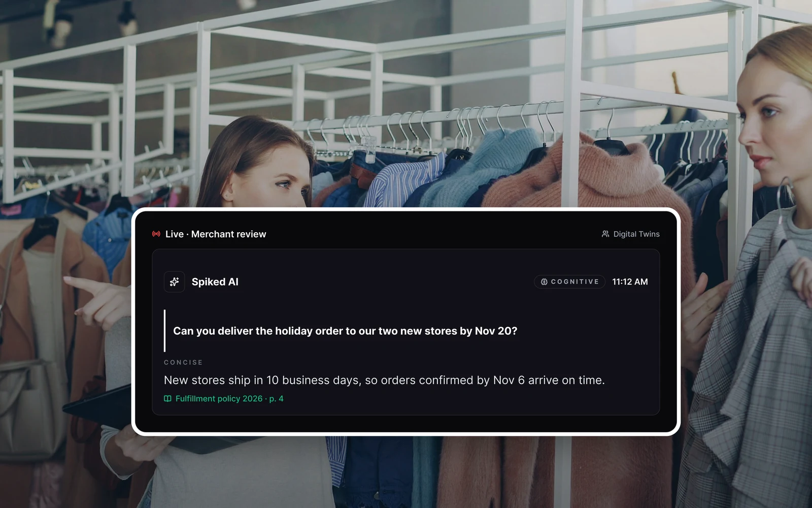Click the brain icon in the Cognitive badge
Image resolution: width=812 pixels, height=508 pixels.
coord(544,282)
